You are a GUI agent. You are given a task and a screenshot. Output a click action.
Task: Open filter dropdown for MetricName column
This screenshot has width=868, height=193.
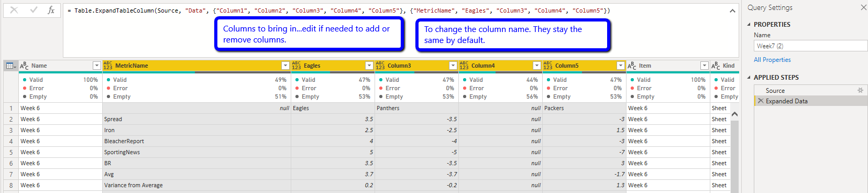click(285, 66)
